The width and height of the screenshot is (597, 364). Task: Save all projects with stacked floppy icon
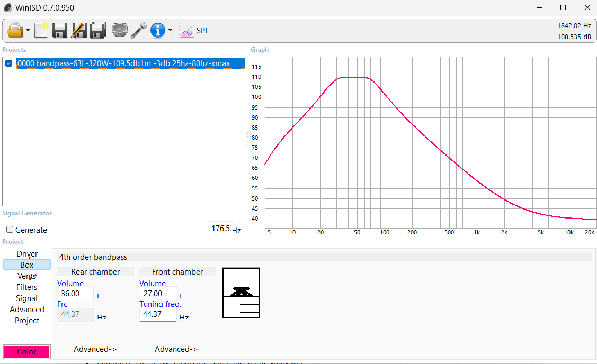tap(98, 31)
